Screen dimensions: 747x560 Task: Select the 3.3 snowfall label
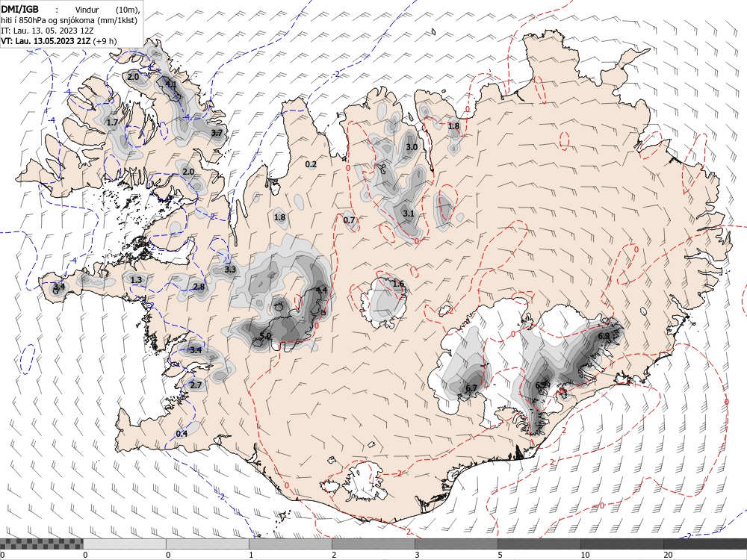coord(230,270)
